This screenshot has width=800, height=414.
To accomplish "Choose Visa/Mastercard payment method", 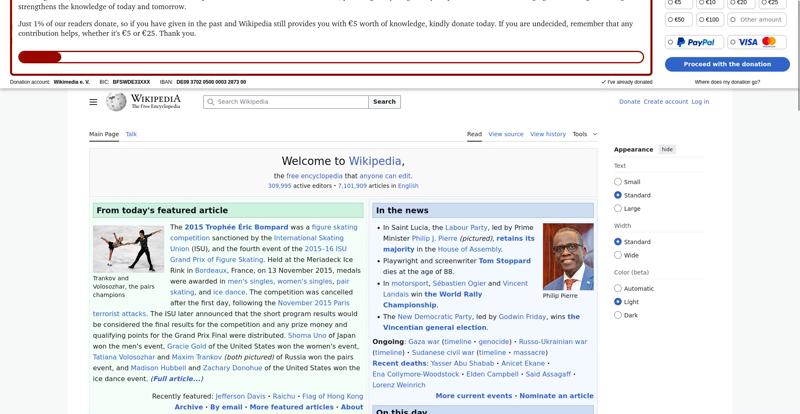I will (757, 42).
